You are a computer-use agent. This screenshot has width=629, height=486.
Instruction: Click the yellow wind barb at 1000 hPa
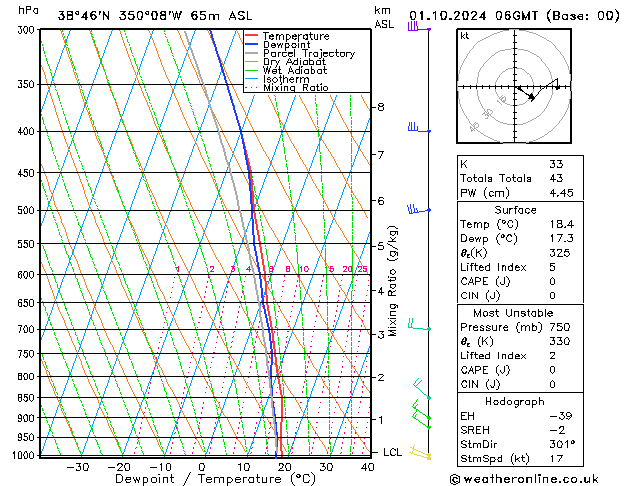click(x=420, y=452)
